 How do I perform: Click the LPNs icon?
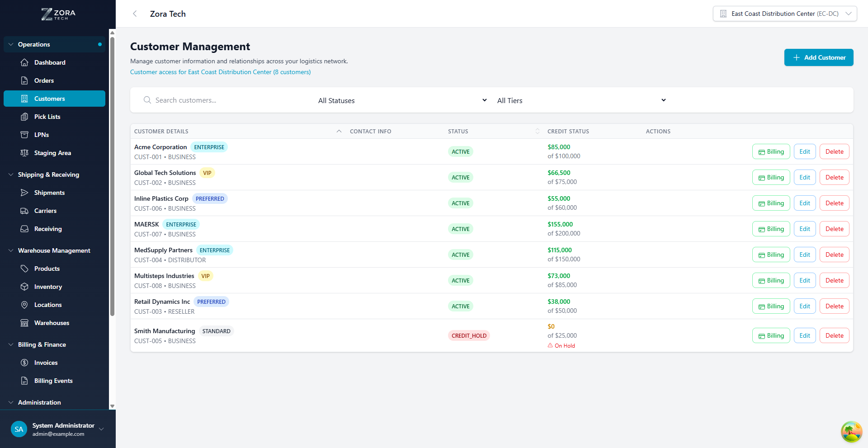click(25, 134)
